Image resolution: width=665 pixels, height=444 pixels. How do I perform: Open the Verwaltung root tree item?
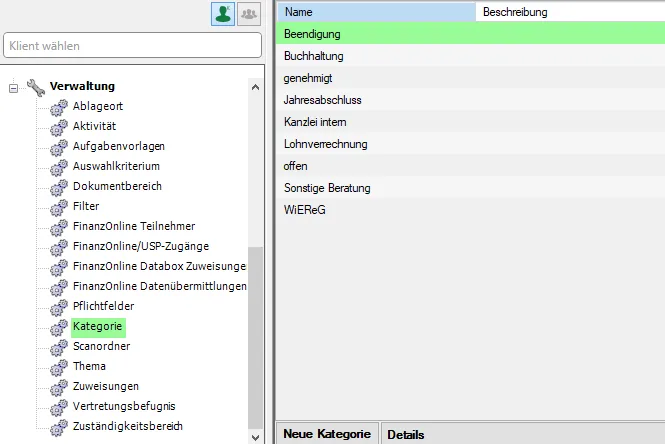coord(82,86)
